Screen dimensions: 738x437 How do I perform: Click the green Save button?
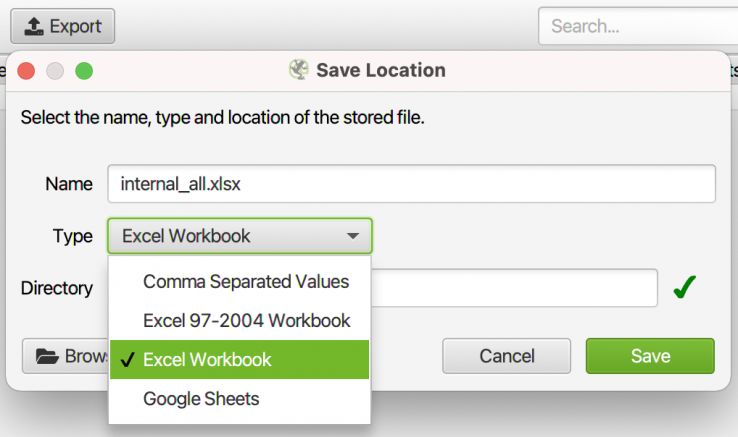pyautogui.click(x=649, y=356)
